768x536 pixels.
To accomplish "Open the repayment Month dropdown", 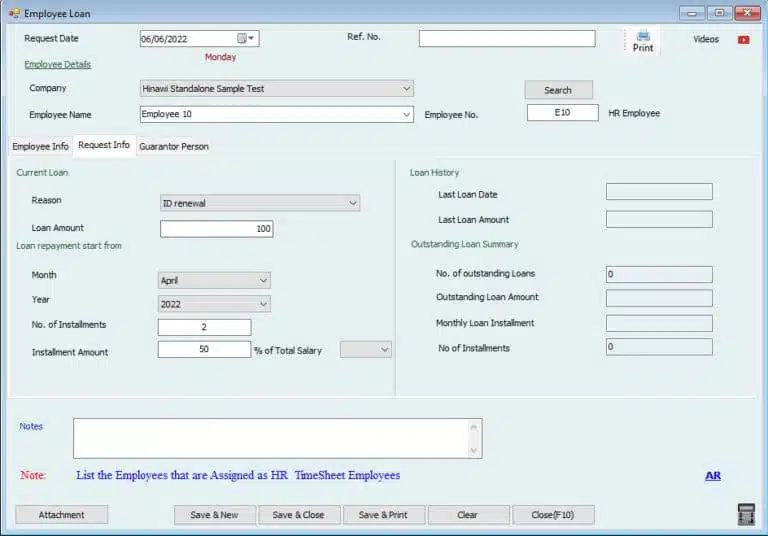I will (263, 281).
